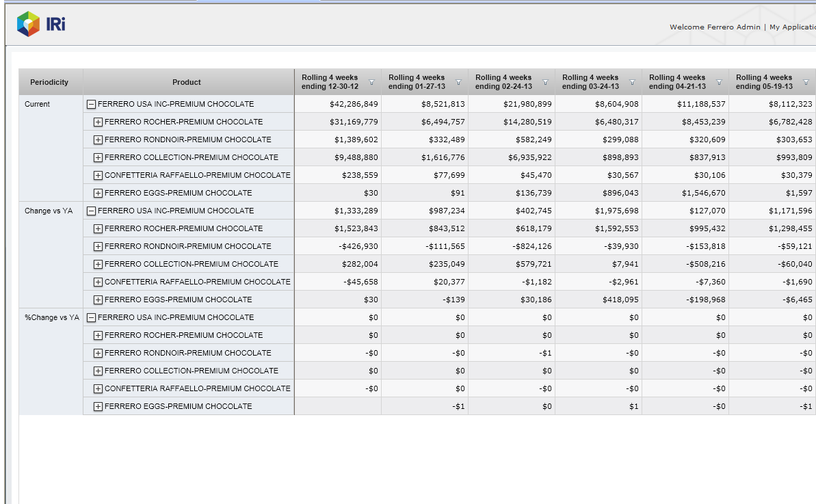Open filter icon on 12-30-12 column
The image size is (816, 504).
[x=371, y=82]
